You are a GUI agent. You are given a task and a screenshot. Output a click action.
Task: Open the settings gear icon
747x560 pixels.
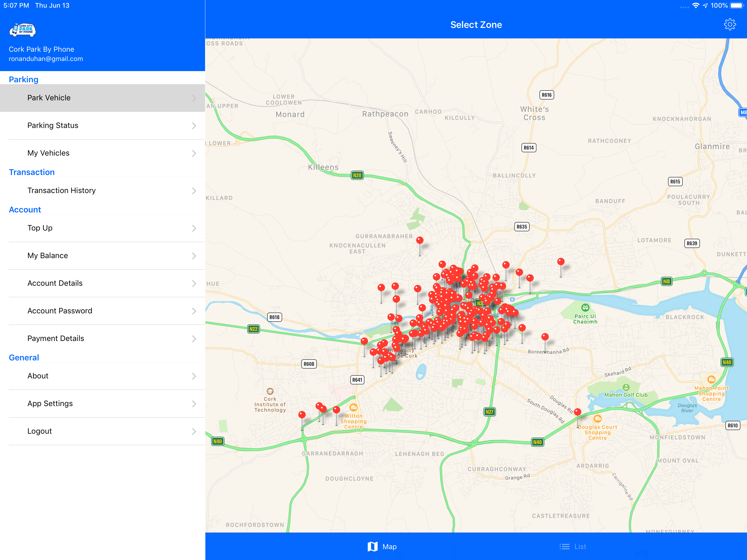point(730,24)
